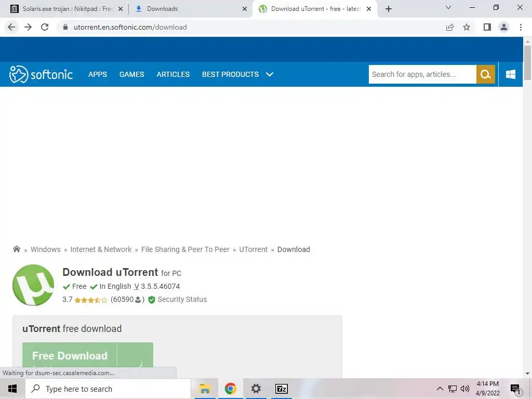Expand the BEST PRODUCTS chevron
This screenshot has height=399, width=532.
[270, 74]
